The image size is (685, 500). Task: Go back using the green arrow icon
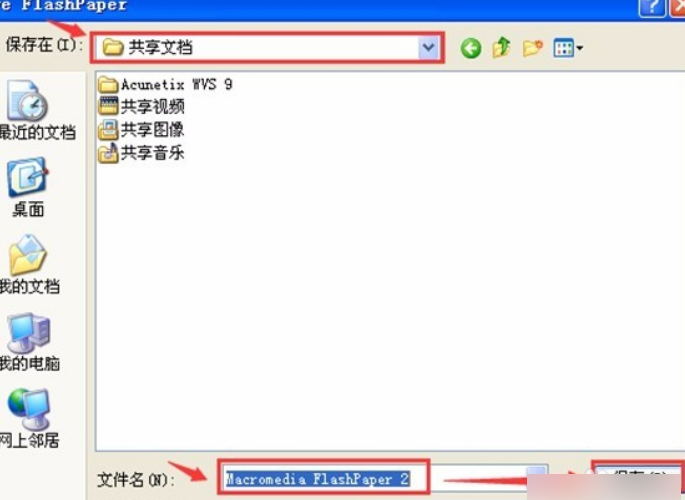point(471,48)
